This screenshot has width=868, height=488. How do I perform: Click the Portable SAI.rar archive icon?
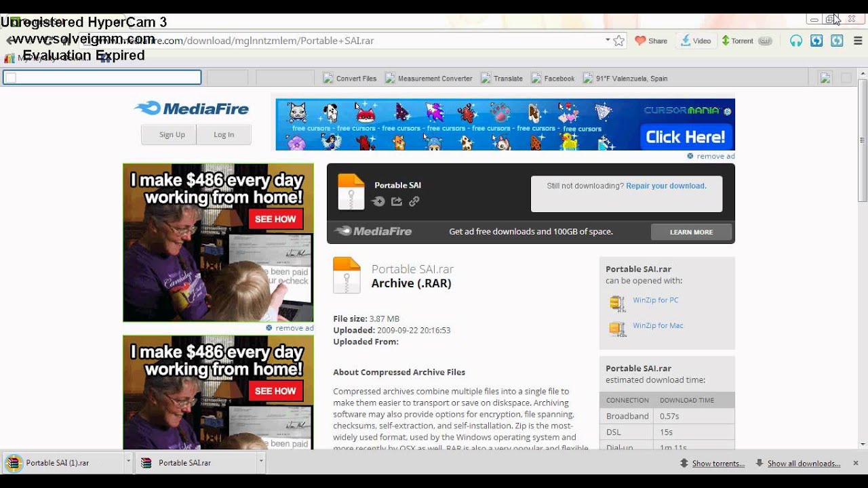[x=347, y=275]
